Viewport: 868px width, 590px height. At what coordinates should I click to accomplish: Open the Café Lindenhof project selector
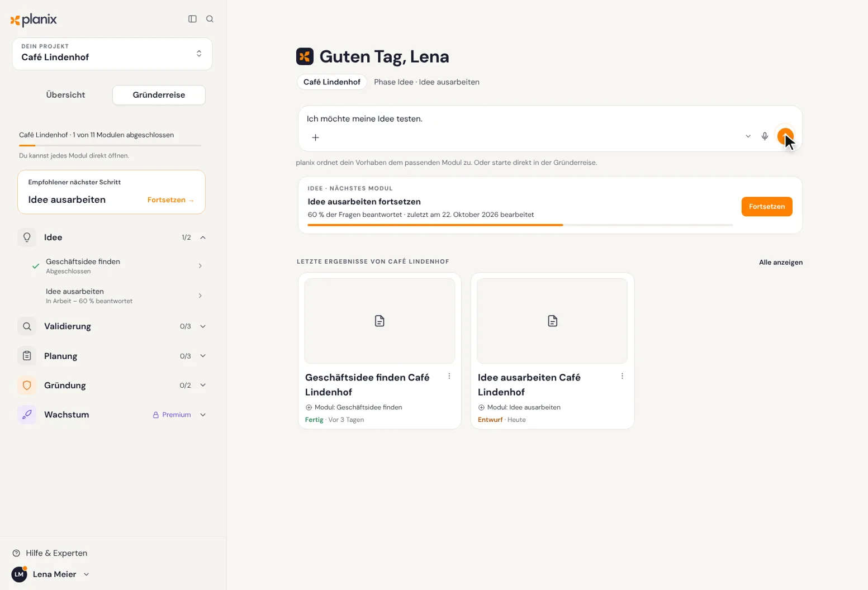click(x=112, y=54)
